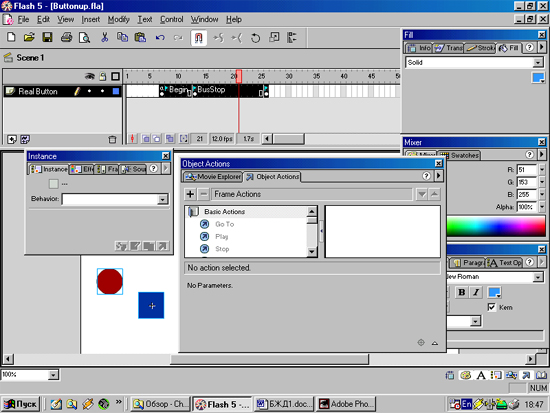Open the font name dropdown arrow

pos(538,277)
